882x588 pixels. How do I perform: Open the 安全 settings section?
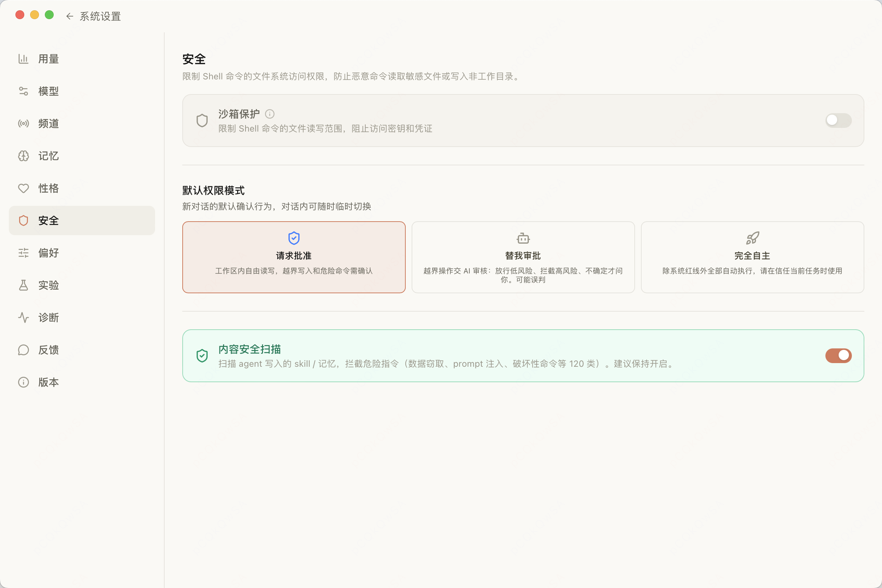coord(82,220)
